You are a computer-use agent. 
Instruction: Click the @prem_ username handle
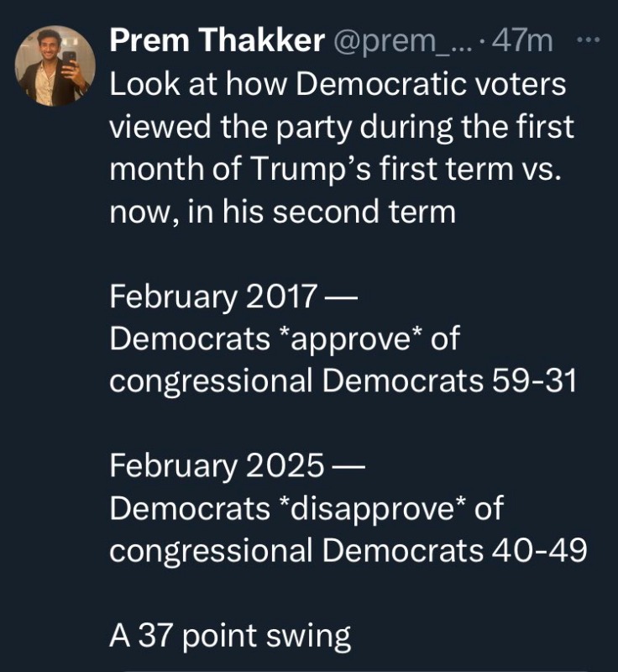(x=396, y=41)
